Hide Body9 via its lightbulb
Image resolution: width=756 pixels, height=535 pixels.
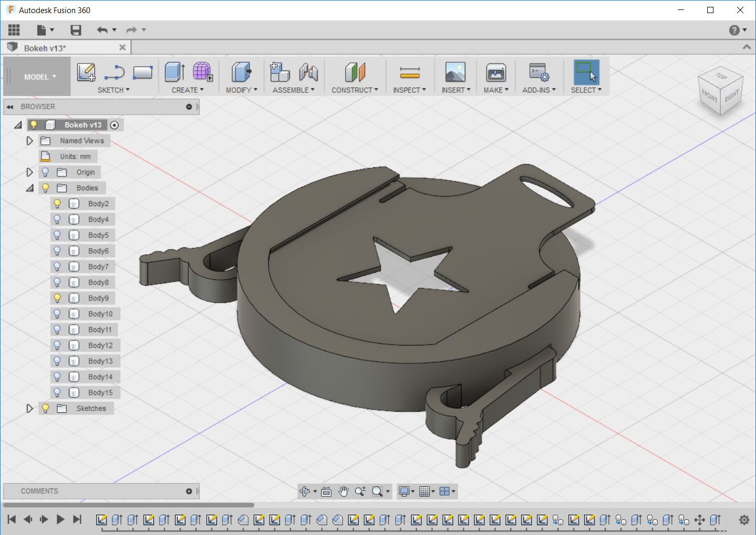(58, 298)
